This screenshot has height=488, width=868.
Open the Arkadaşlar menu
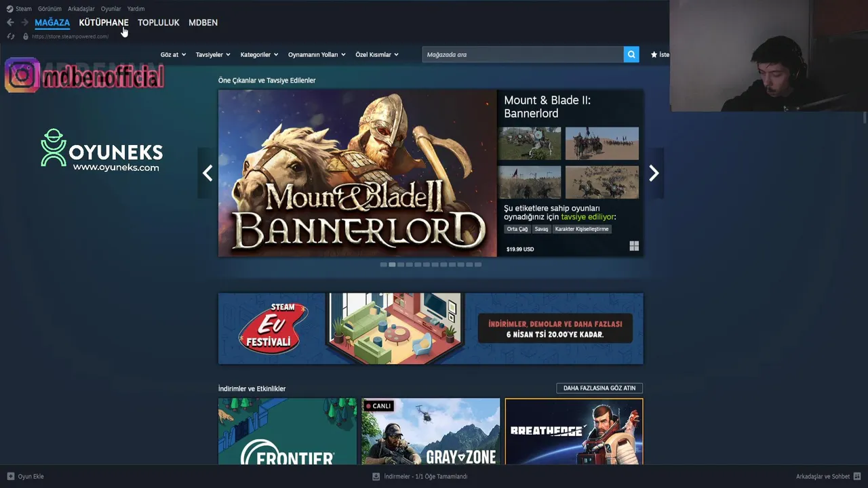81,9
